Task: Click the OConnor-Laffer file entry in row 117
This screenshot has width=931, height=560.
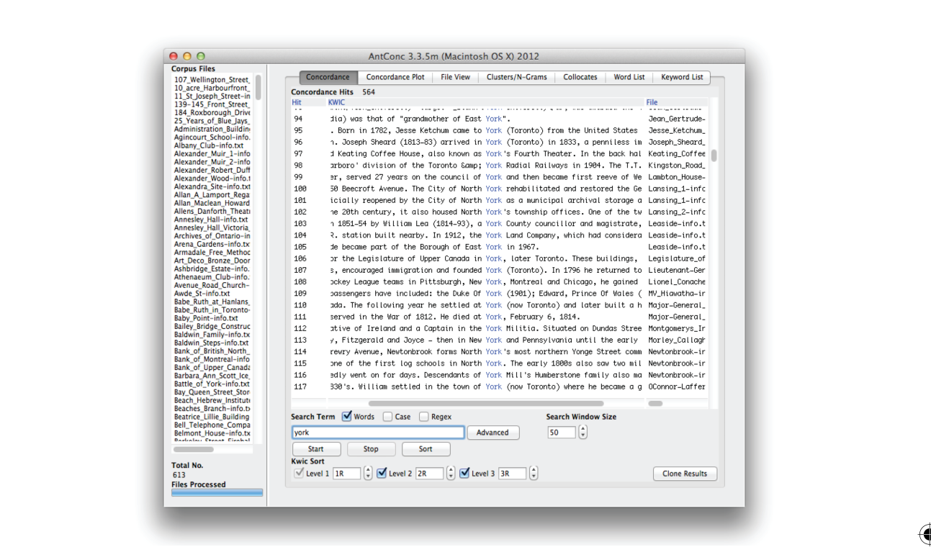Action: [677, 387]
